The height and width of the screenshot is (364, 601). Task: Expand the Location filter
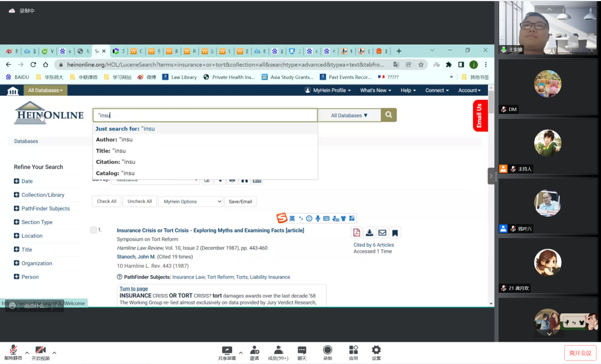tap(17, 236)
